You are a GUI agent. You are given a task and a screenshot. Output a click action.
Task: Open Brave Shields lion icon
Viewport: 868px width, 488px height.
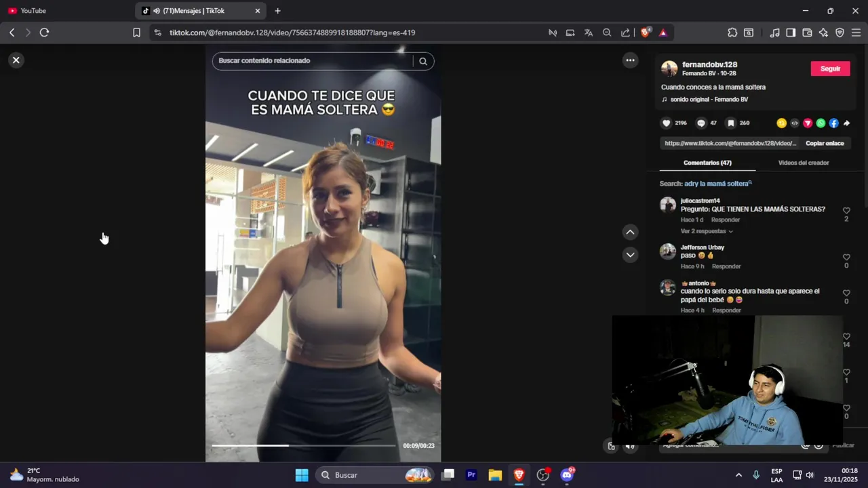pos(645,32)
